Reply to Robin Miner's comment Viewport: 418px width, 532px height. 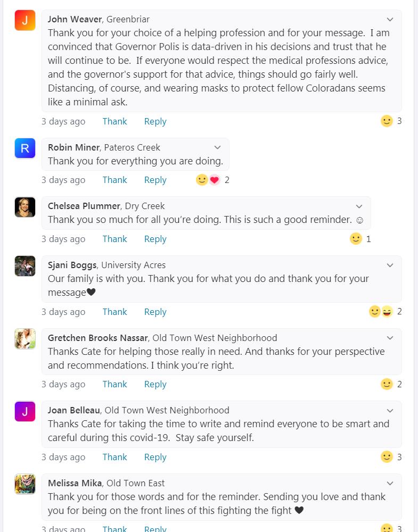click(x=155, y=180)
